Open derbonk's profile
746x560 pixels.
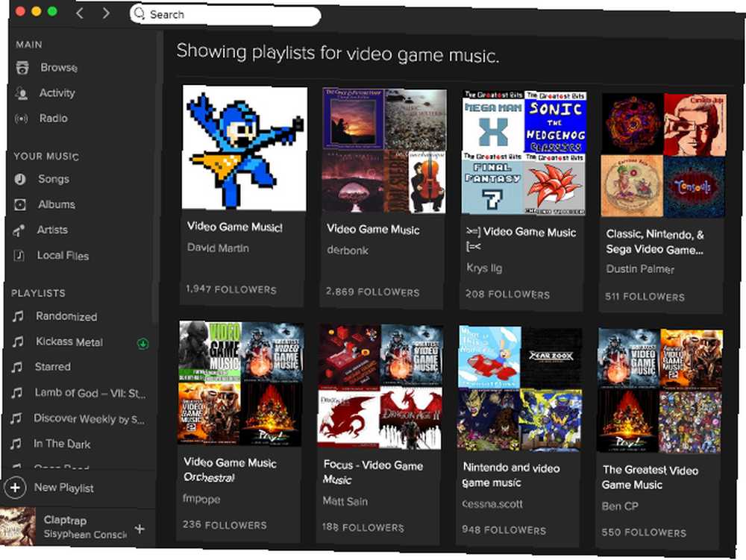point(348,250)
